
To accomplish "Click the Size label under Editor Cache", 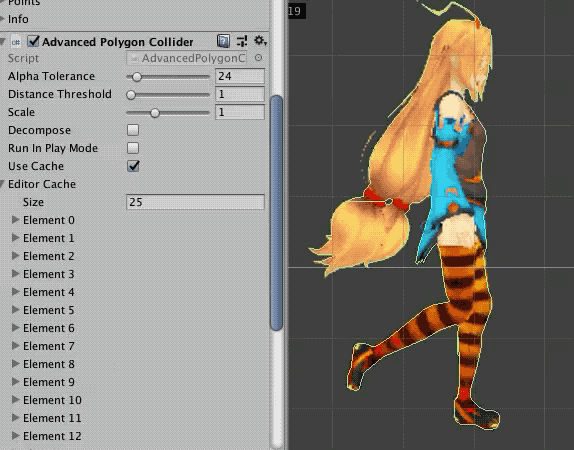I will 33,202.
